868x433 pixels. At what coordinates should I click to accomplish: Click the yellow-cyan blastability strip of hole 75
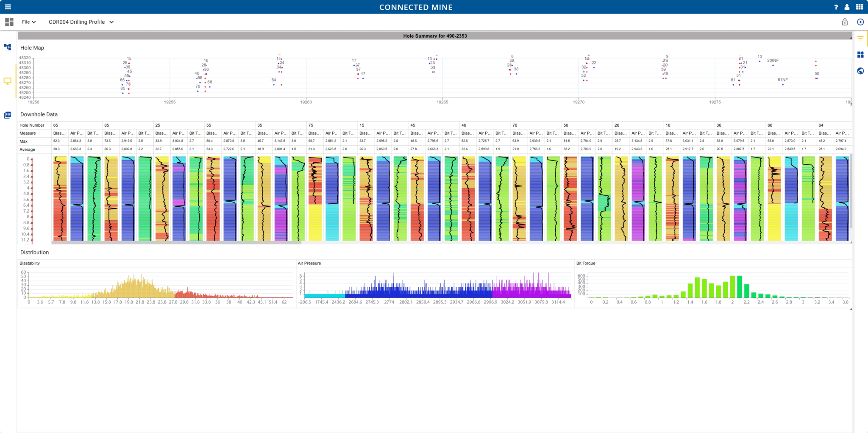coord(315,199)
